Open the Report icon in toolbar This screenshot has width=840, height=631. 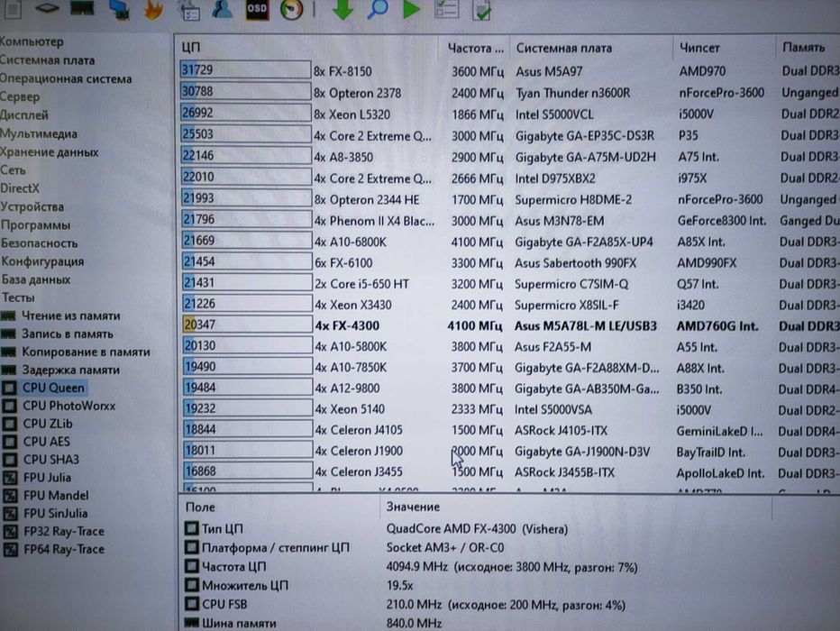[x=12, y=8]
